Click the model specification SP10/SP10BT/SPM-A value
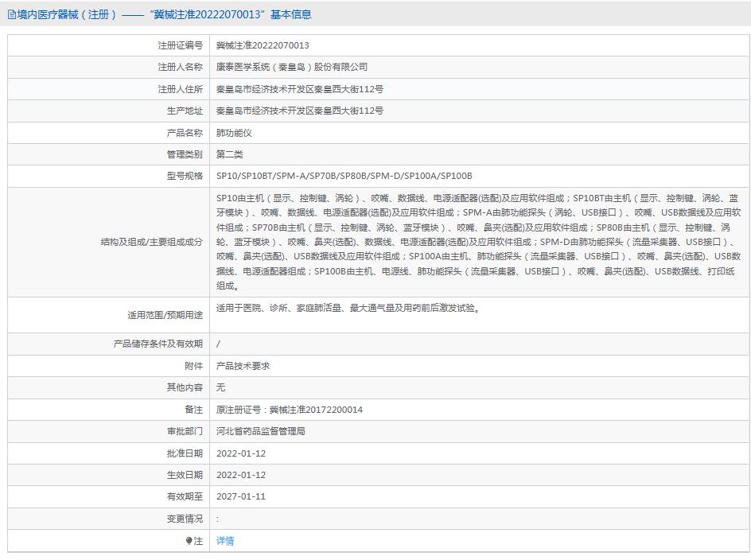Image resolution: width=751 pixels, height=560 pixels. pos(344,176)
